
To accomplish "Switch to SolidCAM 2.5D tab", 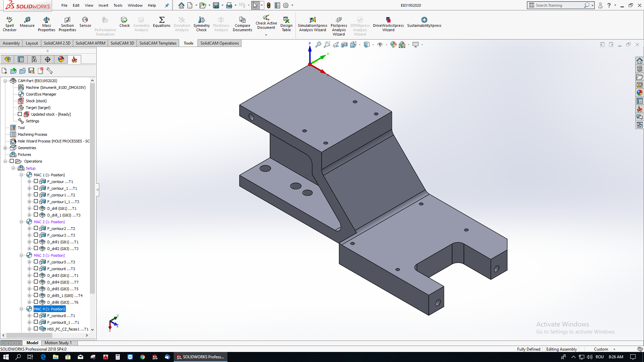I will pyautogui.click(x=57, y=43).
